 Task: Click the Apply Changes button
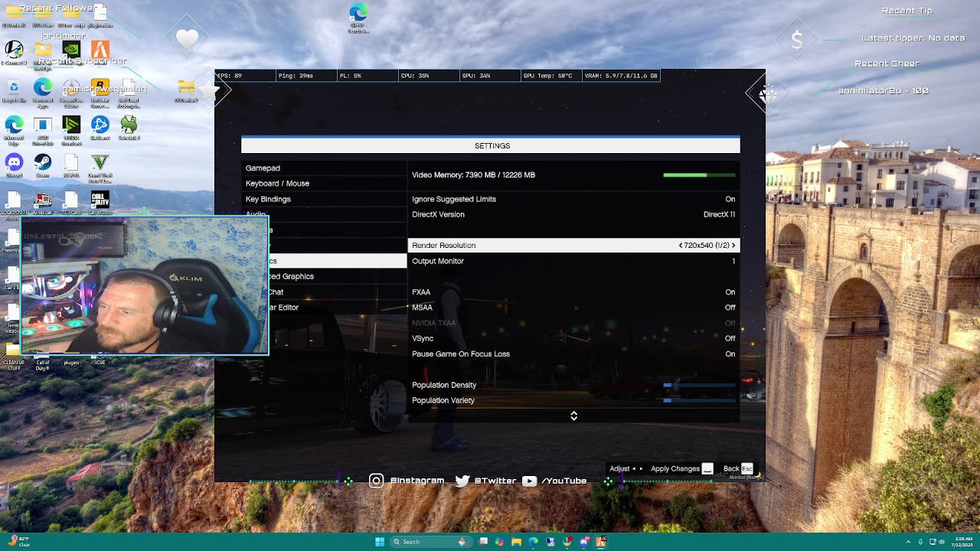pyautogui.click(x=681, y=468)
